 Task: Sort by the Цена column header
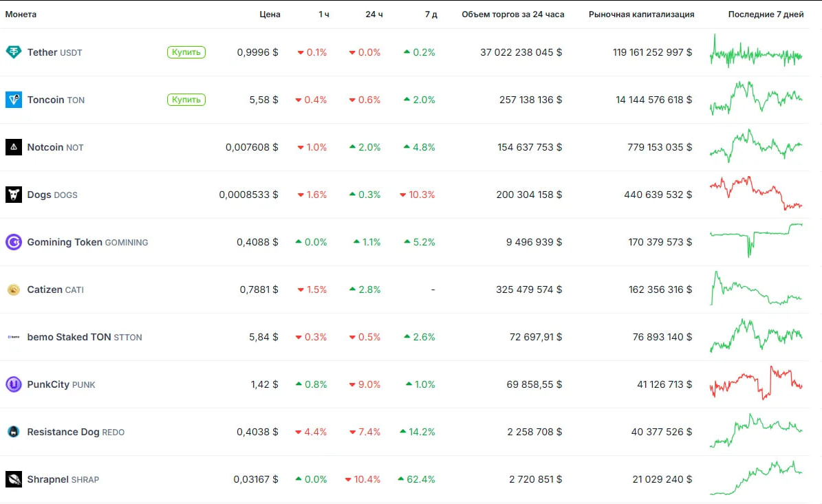pyautogui.click(x=270, y=14)
